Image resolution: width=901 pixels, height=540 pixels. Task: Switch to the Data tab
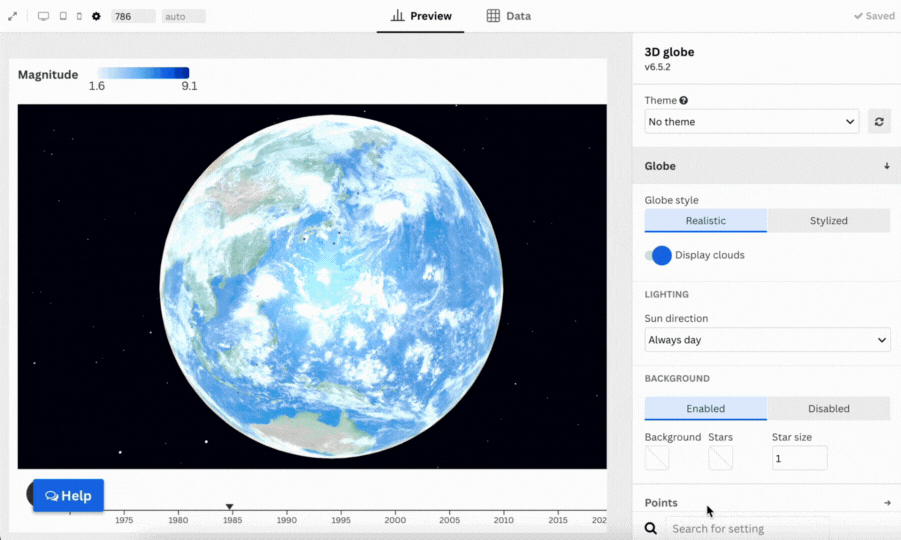point(508,16)
